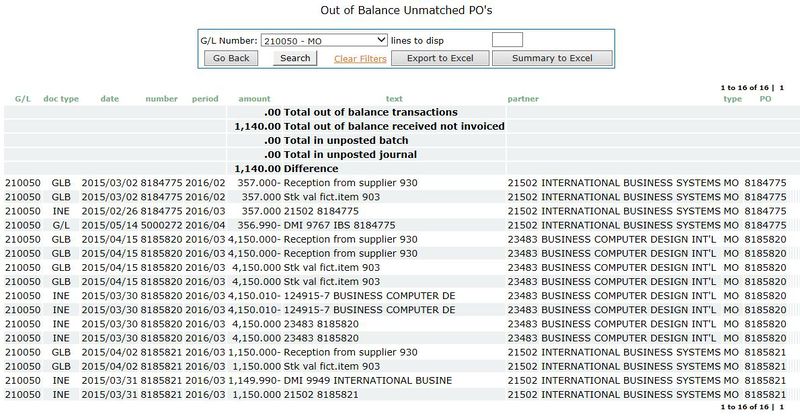Viewport: 800px width, 416px height.
Task: Click the text 'DMI 9949 INTERNATIONAL BUSINE'
Action: [x=368, y=381]
